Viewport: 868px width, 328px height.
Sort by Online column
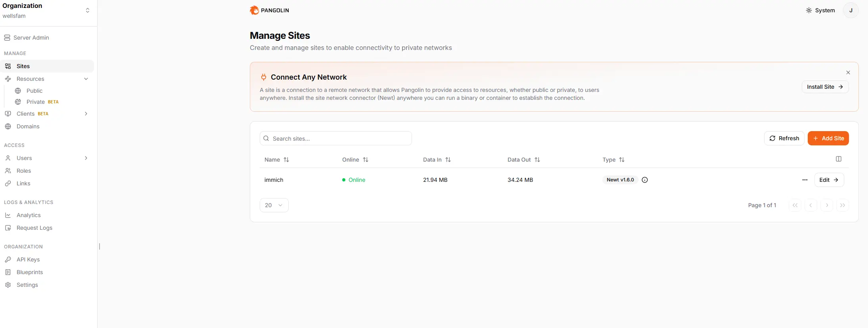pos(355,160)
